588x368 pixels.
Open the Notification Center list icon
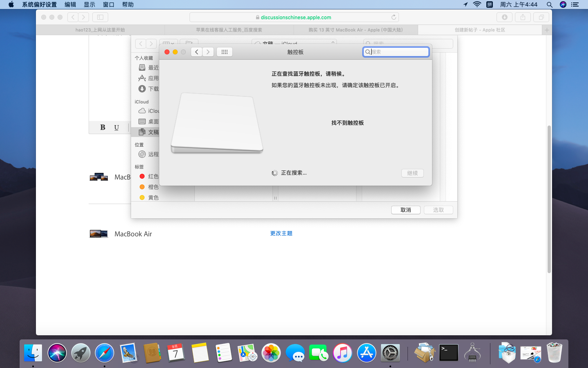point(575,4)
